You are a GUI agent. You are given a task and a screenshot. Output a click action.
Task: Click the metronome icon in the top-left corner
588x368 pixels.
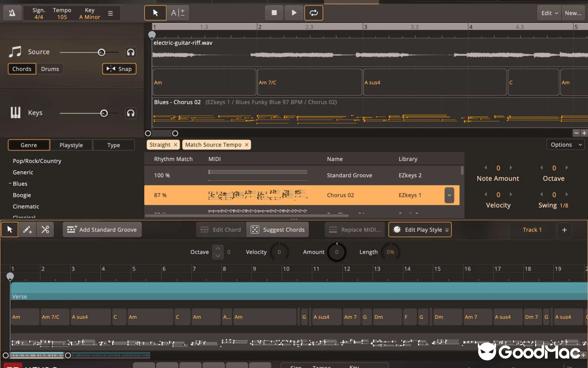tap(11, 13)
